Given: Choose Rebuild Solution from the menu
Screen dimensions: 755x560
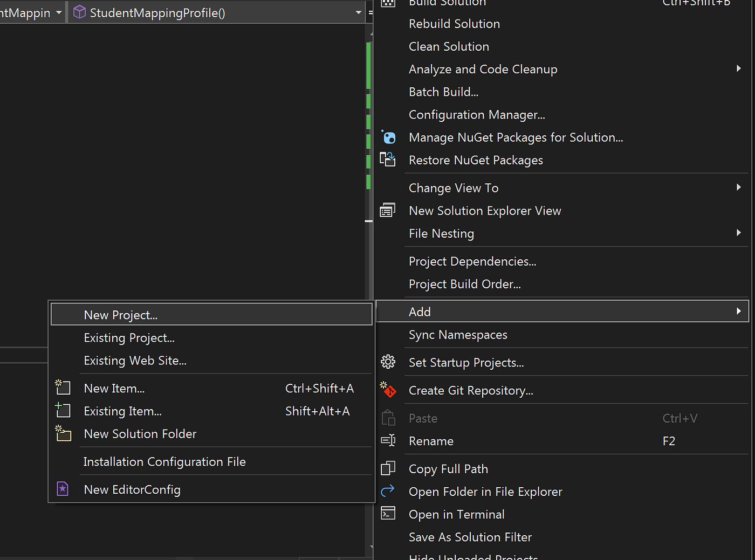Looking at the screenshot, I should [x=454, y=23].
